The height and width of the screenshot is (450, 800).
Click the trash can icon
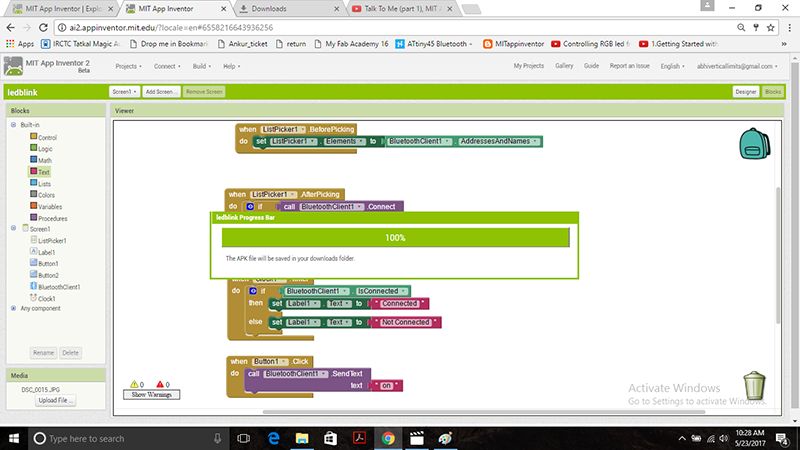click(754, 385)
